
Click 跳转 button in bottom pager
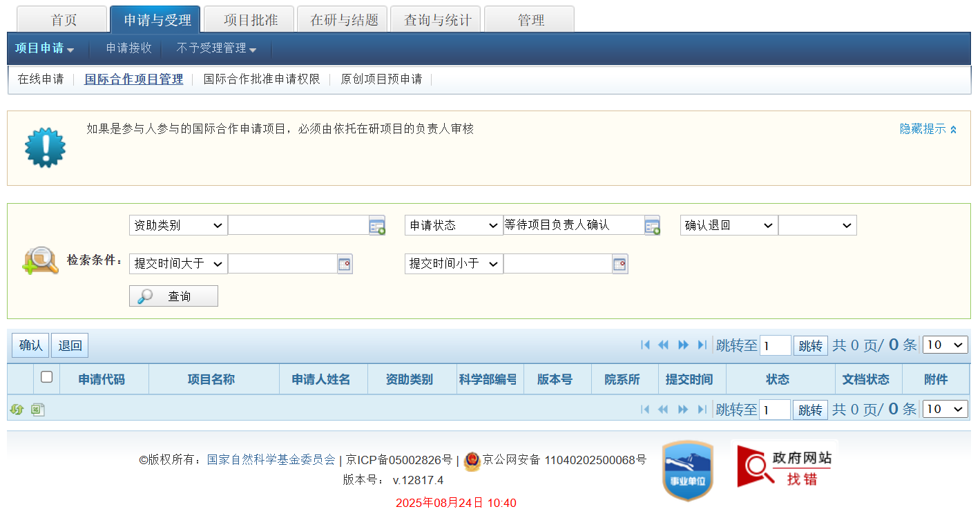click(810, 410)
